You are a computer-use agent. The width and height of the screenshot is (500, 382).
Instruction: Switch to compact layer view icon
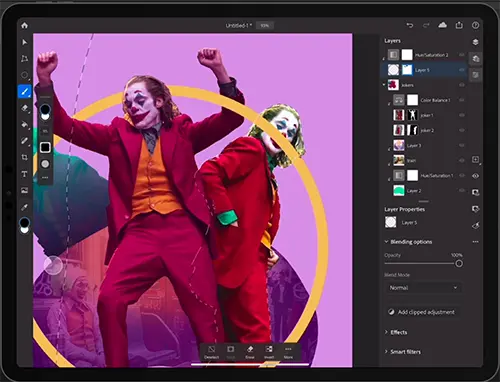[475, 42]
